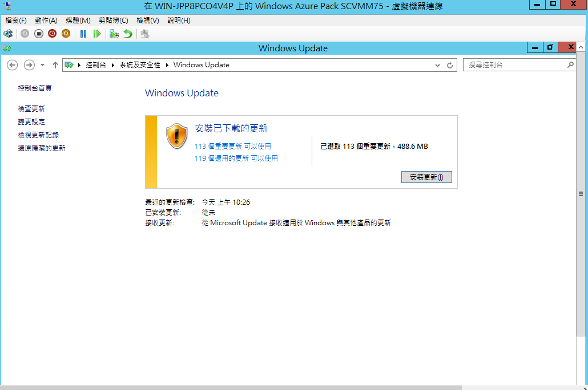
Task: Go forward with the Forward arrow
Action: pos(29,65)
